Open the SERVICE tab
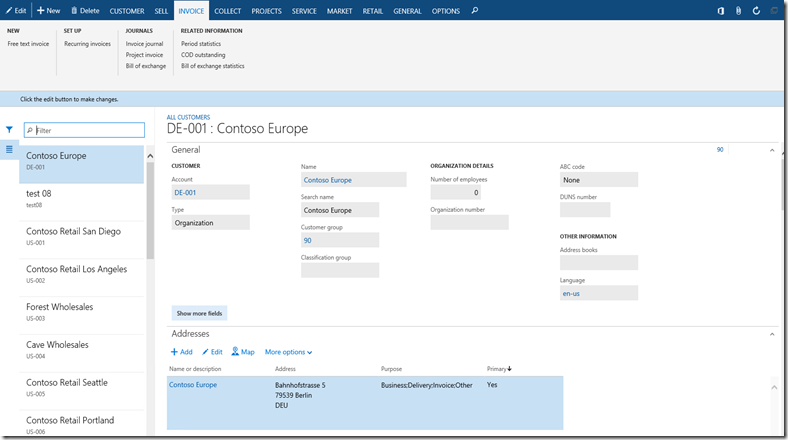This screenshot has height=440, width=788. click(304, 11)
